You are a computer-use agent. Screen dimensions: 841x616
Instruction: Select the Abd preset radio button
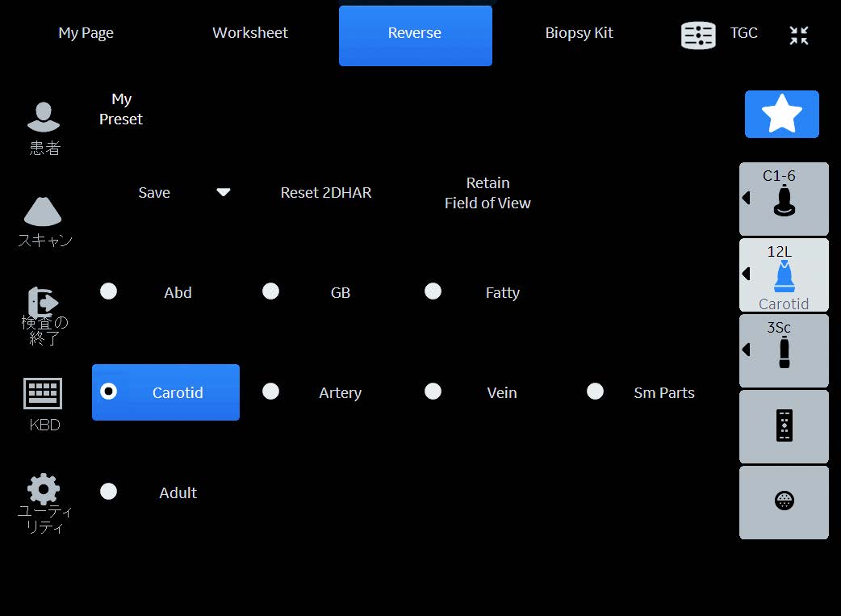pos(109,291)
